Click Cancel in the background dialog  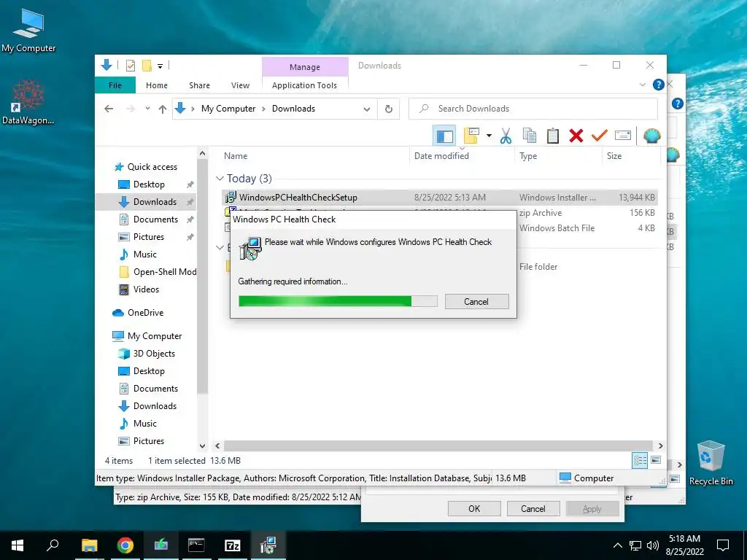(533, 508)
